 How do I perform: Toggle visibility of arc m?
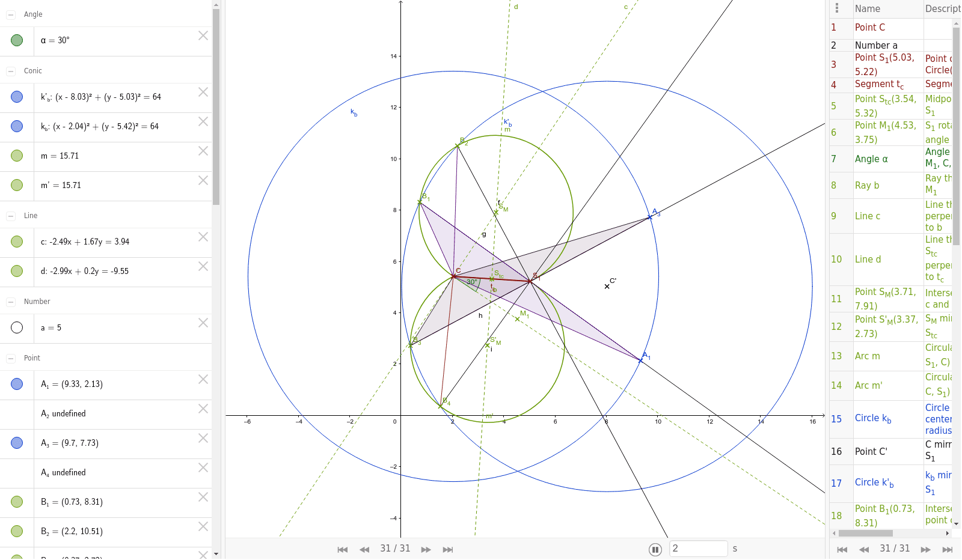(x=17, y=156)
